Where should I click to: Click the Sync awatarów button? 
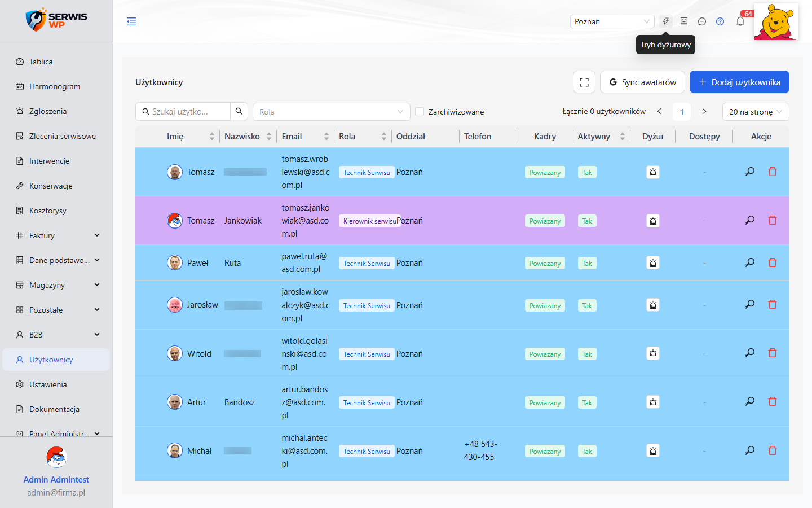(642, 82)
